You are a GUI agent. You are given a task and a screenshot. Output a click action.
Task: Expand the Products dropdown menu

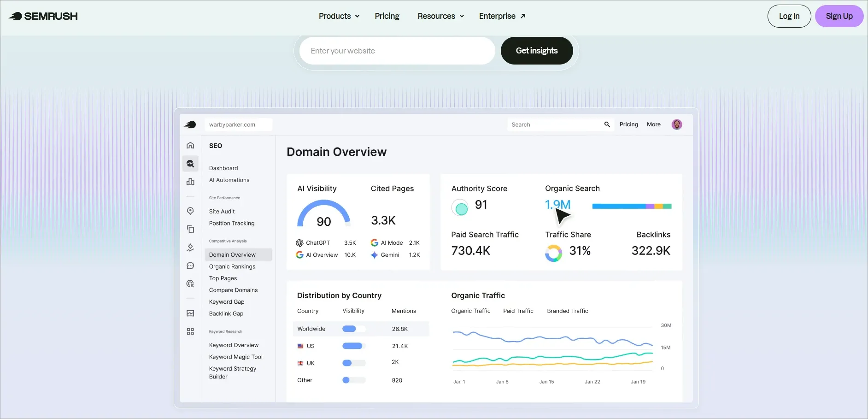tap(339, 16)
